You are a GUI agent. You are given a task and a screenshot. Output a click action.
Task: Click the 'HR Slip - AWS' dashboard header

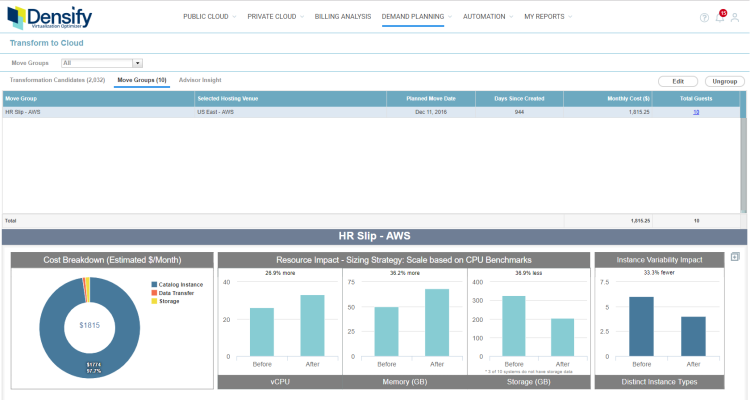[375, 236]
